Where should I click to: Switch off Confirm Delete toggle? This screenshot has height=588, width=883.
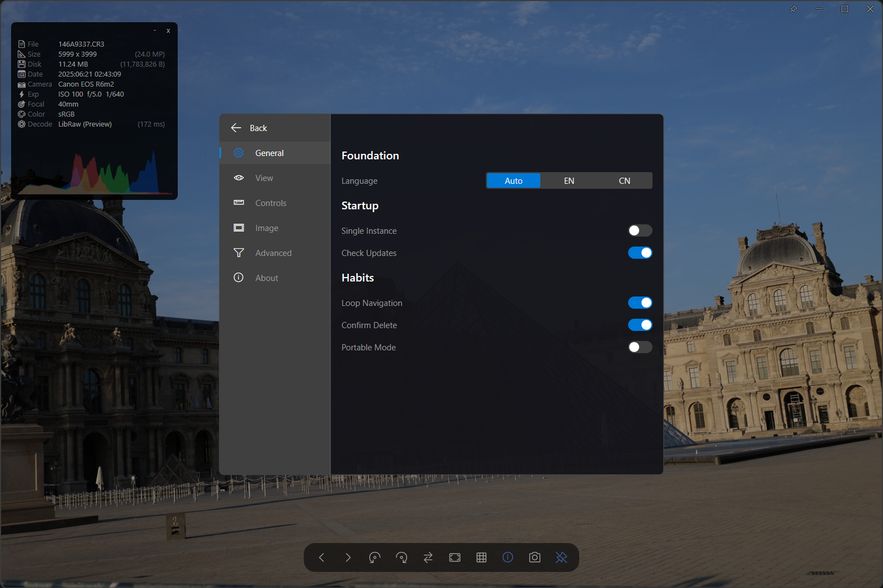tap(640, 325)
